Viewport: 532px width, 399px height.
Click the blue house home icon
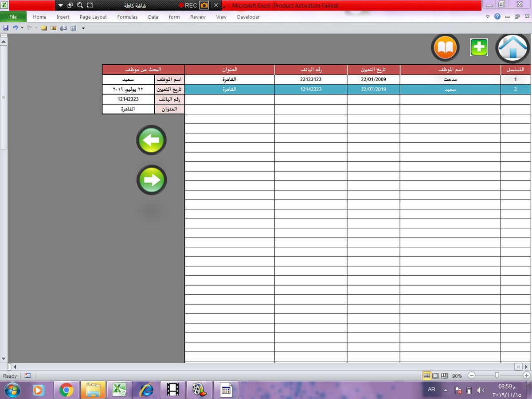512,48
